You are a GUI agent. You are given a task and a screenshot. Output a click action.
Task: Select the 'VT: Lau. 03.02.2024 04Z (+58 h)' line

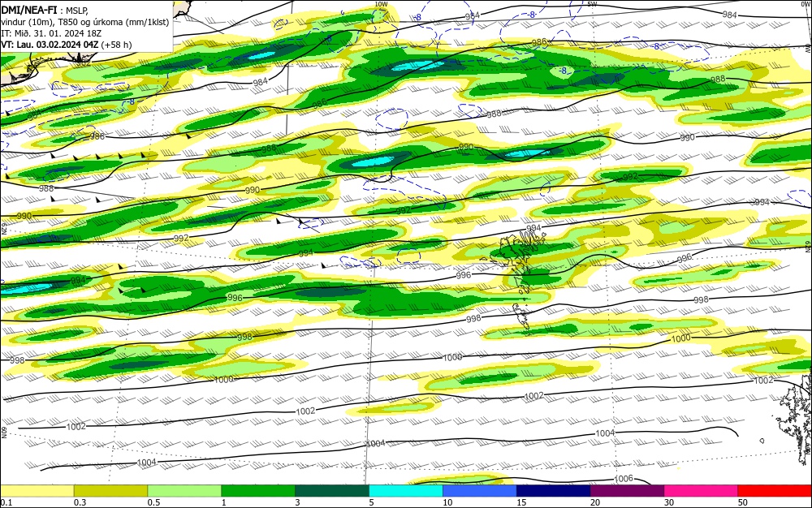[67, 45]
